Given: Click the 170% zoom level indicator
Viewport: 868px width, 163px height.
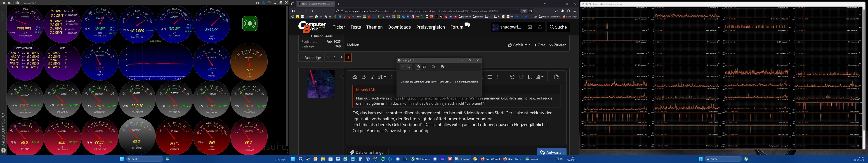Looking at the screenshot, I should [x=524, y=11].
